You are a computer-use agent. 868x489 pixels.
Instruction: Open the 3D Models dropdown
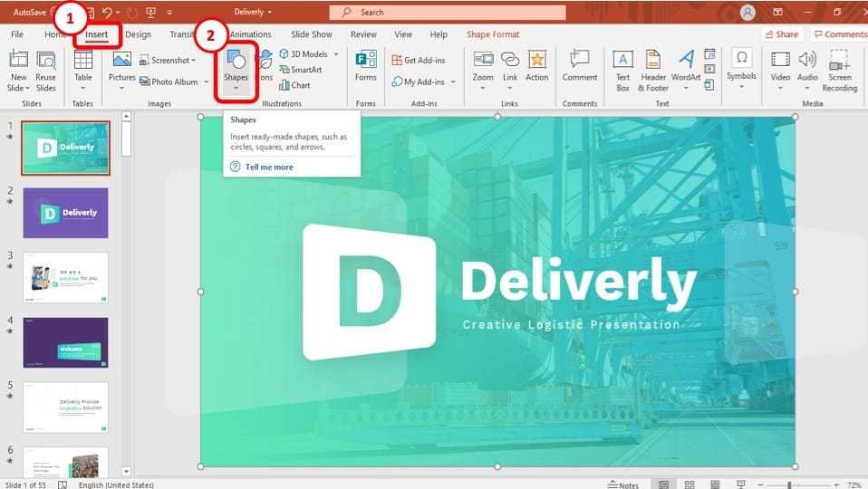tap(336, 54)
